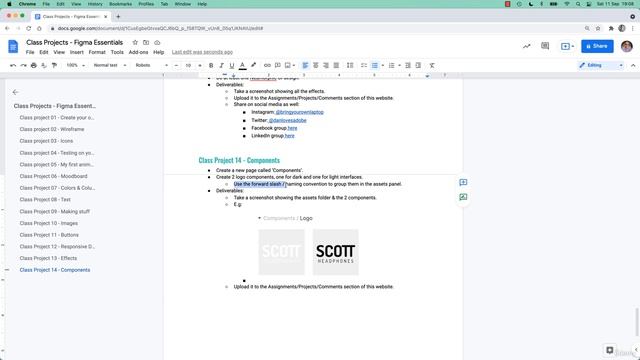Undo the last edit
This screenshot has height=360, width=640.
pyautogui.click(x=13, y=65)
